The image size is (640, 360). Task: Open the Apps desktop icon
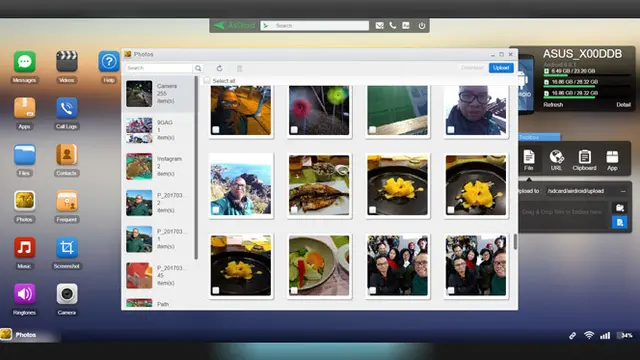coord(24,108)
